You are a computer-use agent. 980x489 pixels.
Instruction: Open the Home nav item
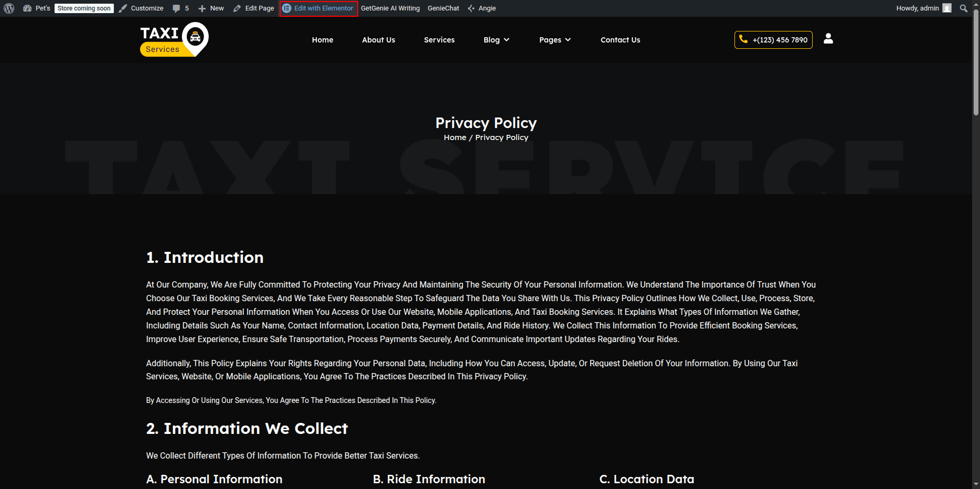pos(323,40)
